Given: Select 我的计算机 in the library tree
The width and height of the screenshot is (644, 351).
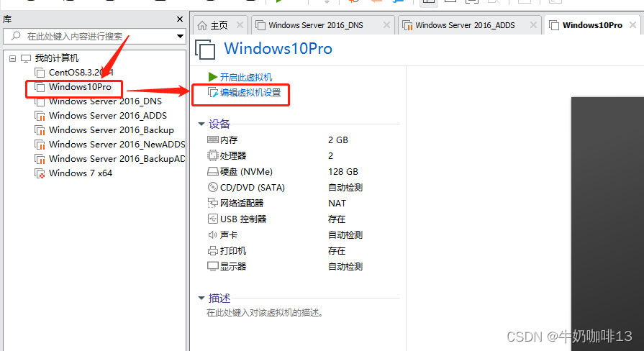Looking at the screenshot, I should pyautogui.click(x=57, y=58).
